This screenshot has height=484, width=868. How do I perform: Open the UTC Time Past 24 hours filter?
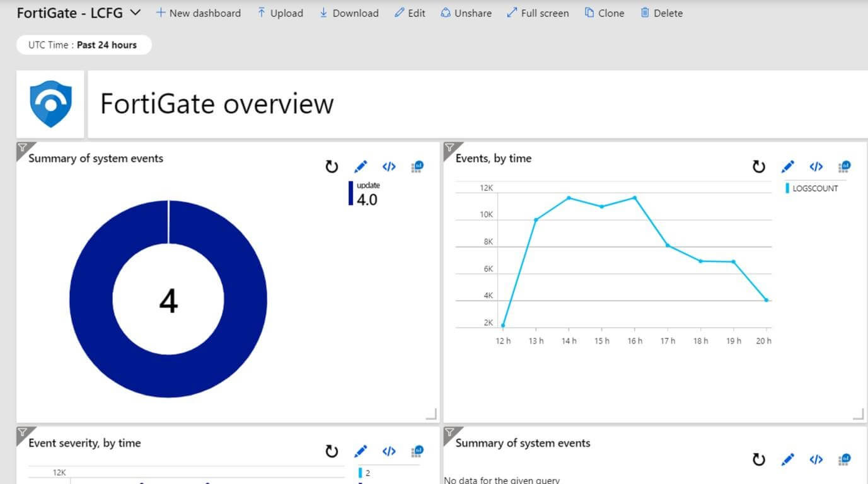(84, 45)
